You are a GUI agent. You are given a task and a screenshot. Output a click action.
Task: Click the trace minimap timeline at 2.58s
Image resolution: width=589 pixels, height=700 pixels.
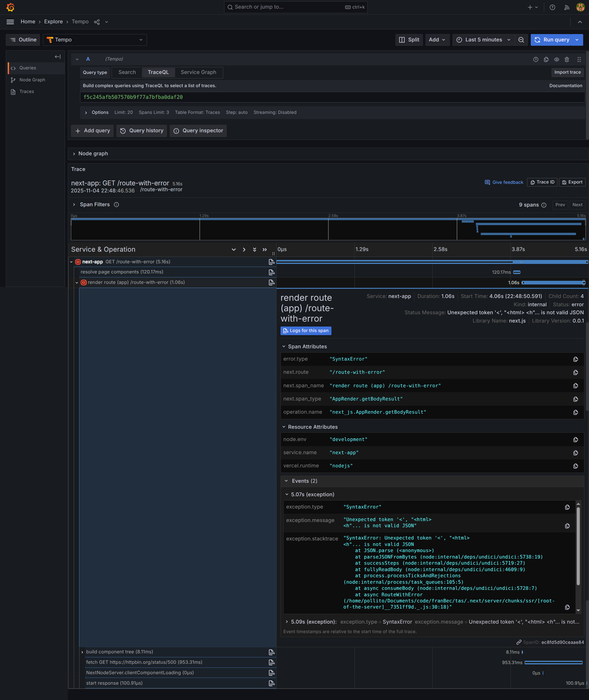328,229
